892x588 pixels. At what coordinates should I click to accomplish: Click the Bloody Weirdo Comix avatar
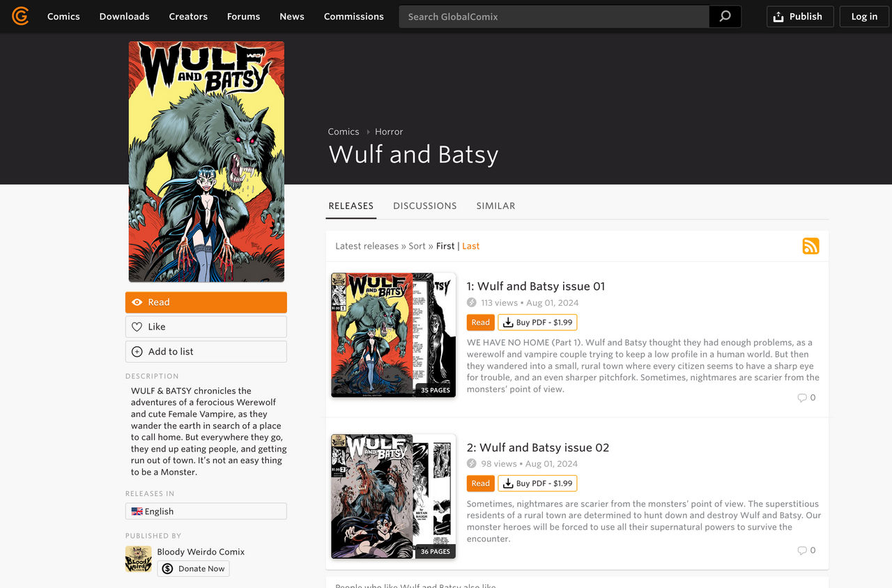coord(138,559)
